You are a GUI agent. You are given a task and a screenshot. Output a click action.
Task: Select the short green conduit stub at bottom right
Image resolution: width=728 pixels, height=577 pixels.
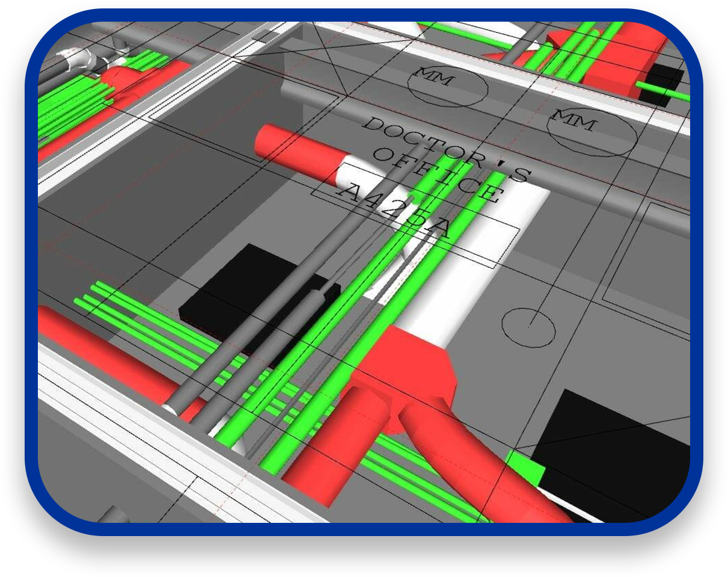(529, 472)
